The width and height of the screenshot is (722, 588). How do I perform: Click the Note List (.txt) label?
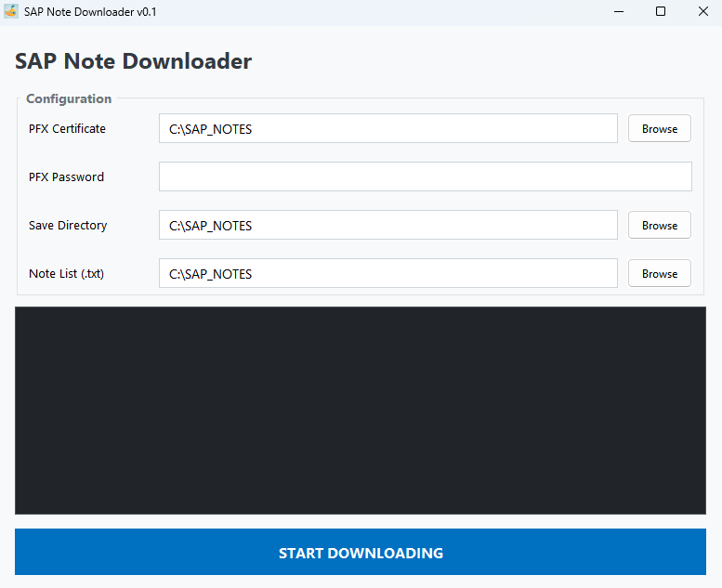click(x=66, y=274)
